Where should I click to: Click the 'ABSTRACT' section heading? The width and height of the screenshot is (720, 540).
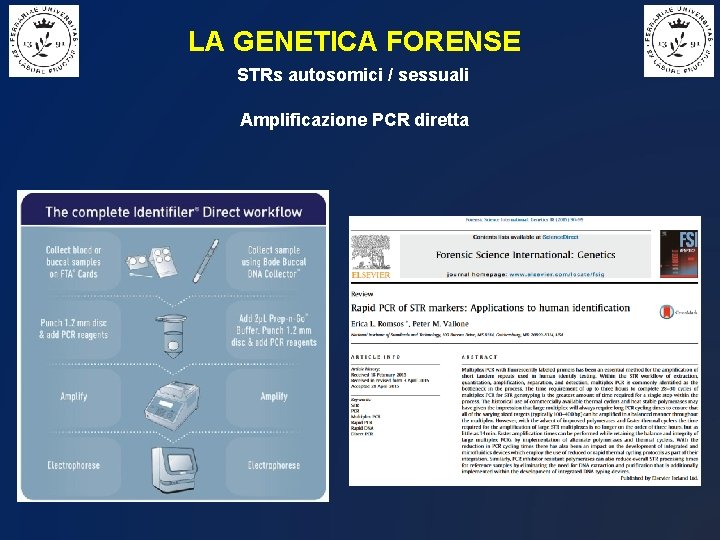tap(479, 357)
